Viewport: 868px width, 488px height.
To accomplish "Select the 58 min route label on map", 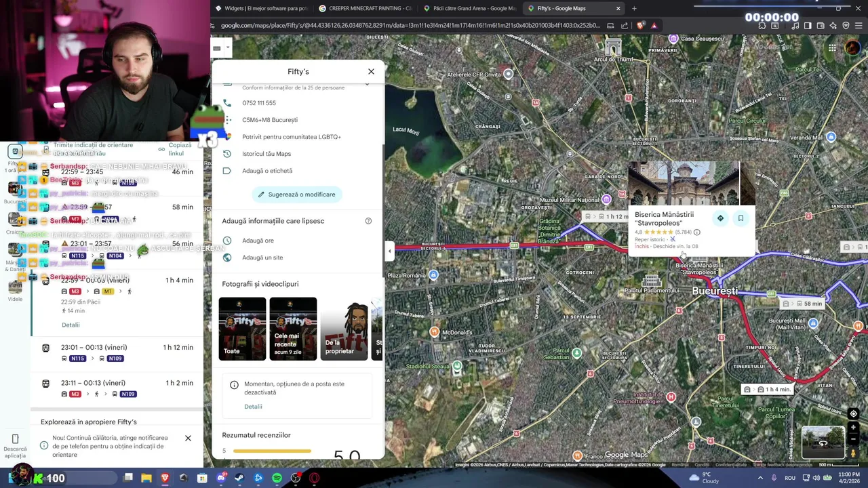I will (804, 304).
